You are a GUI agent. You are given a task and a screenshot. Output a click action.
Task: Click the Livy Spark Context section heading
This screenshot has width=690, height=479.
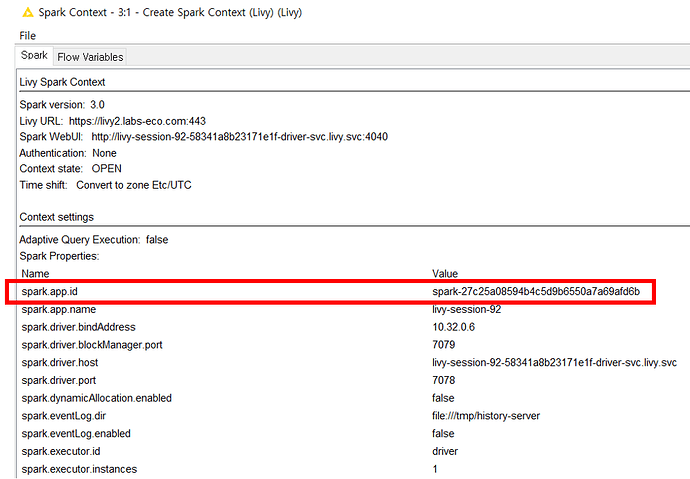pos(62,82)
